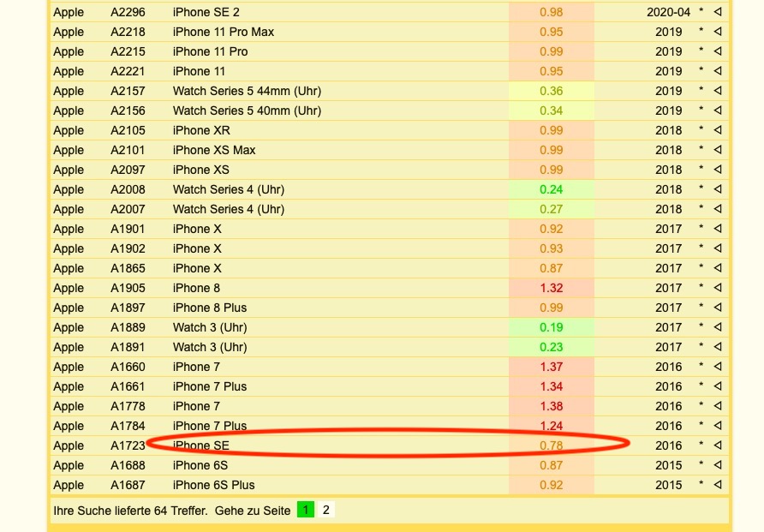Click the triangle icon in A2221 iPhone 11 row

tap(718, 70)
